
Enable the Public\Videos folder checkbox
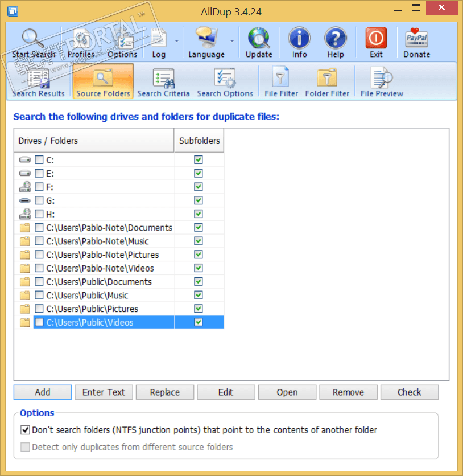click(x=39, y=322)
